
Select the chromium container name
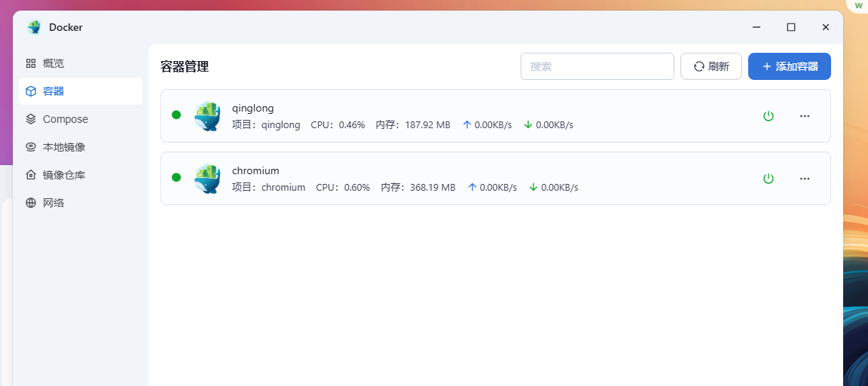click(255, 170)
